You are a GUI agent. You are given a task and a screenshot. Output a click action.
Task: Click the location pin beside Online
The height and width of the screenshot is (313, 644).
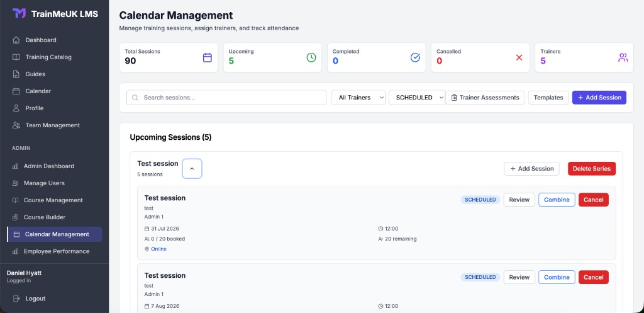147,249
